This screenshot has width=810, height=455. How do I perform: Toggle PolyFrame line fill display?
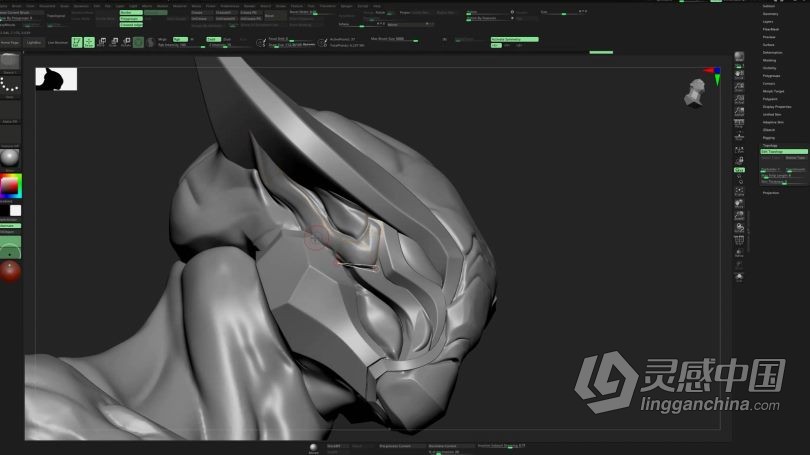click(x=739, y=240)
